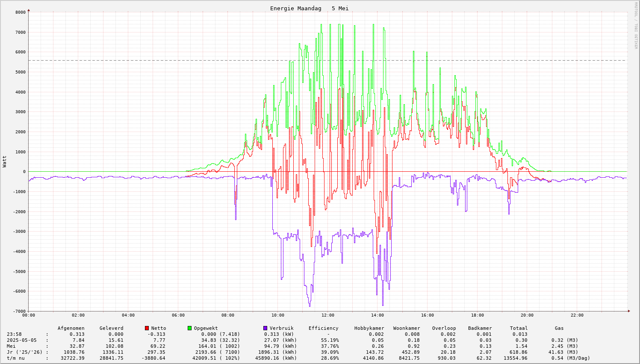This screenshot has width=640, height=364.
Task: Click the red Netto legend swatch
Action: coord(147,328)
